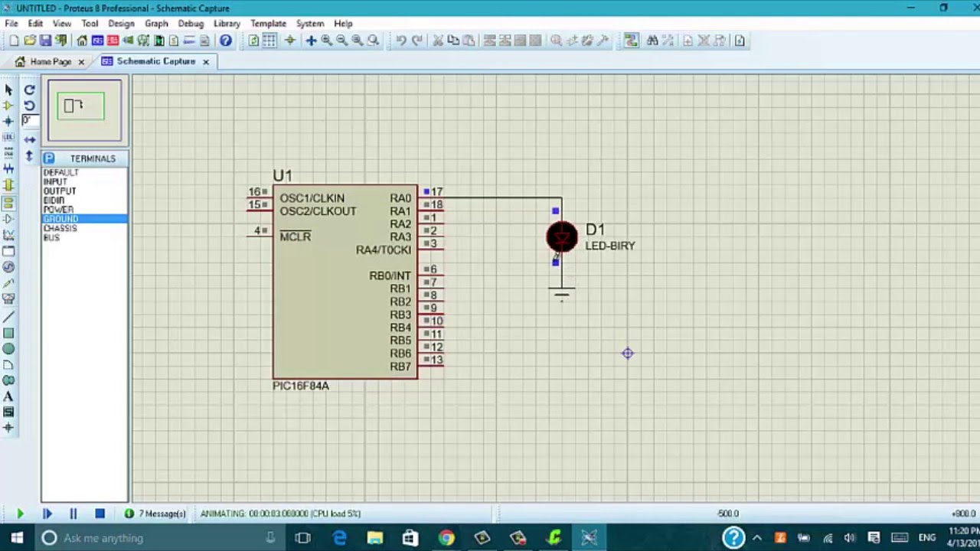Choose the Selection Mode arrow tool
Image resolution: width=980 pixels, height=551 pixels.
pos(8,90)
